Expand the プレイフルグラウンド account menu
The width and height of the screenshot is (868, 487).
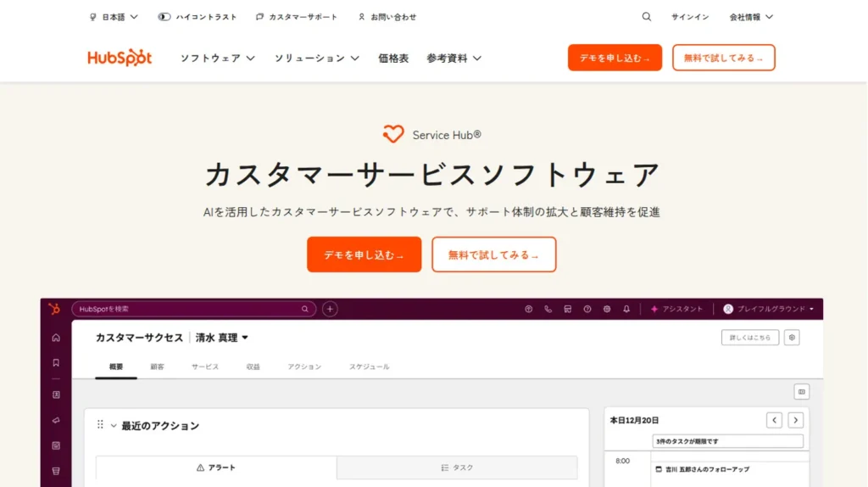(x=768, y=309)
